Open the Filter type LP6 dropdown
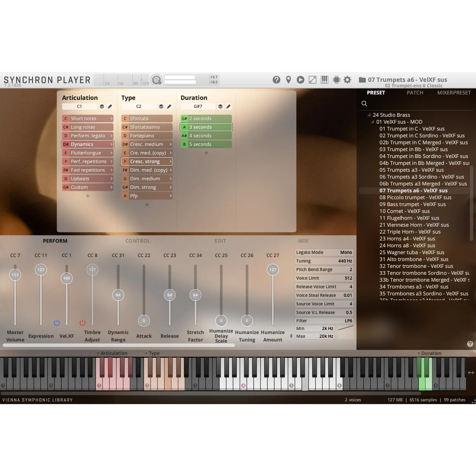The height and width of the screenshot is (476, 476). [x=324, y=321]
